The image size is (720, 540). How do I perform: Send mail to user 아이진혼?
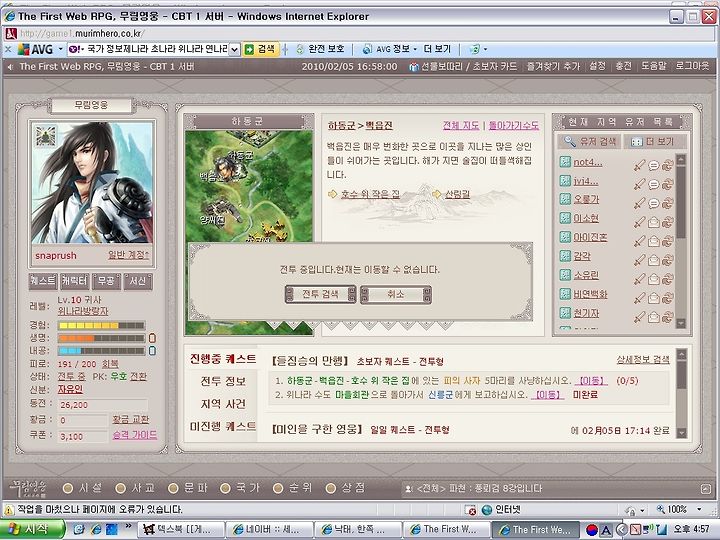click(654, 241)
